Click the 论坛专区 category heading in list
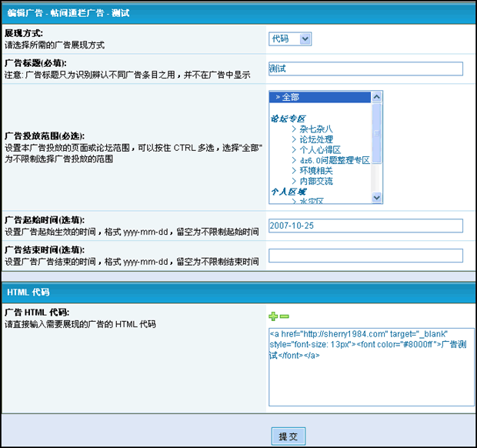Image resolution: width=477 pixels, height=448 pixels. tap(289, 119)
